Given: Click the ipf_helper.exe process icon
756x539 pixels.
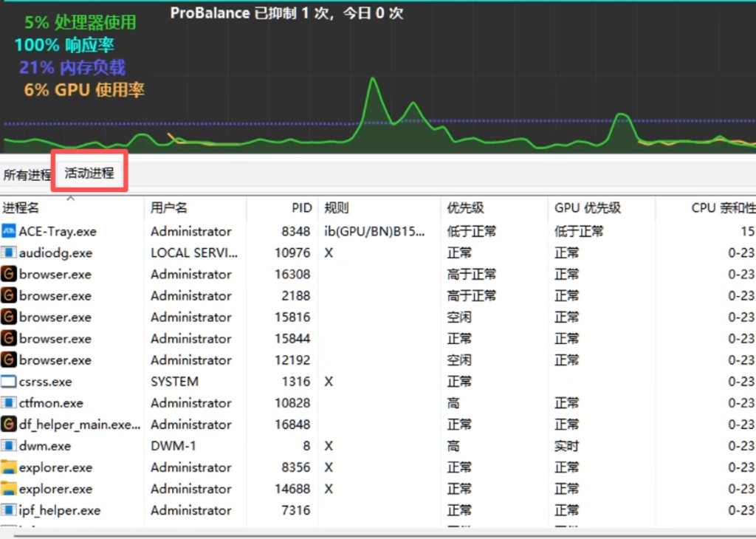Looking at the screenshot, I should [x=9, y=510].
